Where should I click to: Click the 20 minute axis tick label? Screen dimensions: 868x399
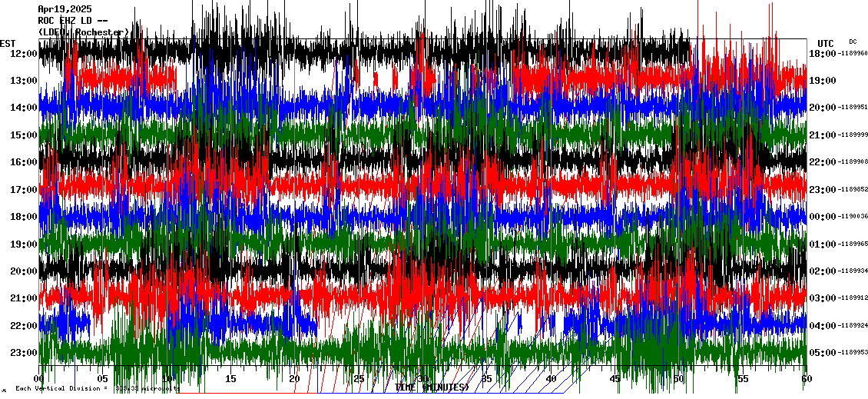click(x=294, y=379)
